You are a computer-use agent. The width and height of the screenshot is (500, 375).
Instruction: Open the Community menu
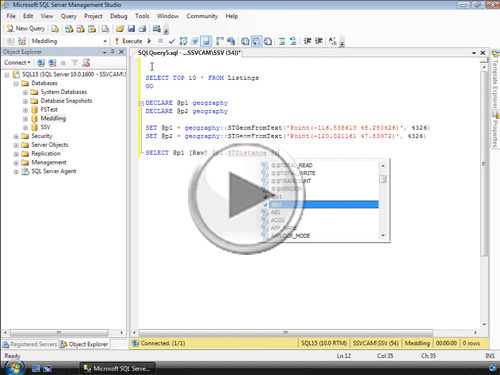[x=202, y=16]
